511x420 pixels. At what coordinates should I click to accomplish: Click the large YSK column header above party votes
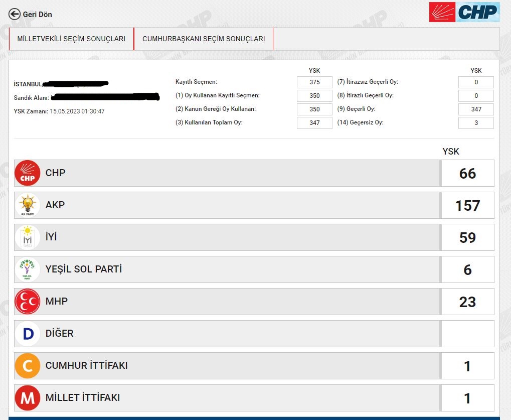pyautogui.click(x=451, y=152)
